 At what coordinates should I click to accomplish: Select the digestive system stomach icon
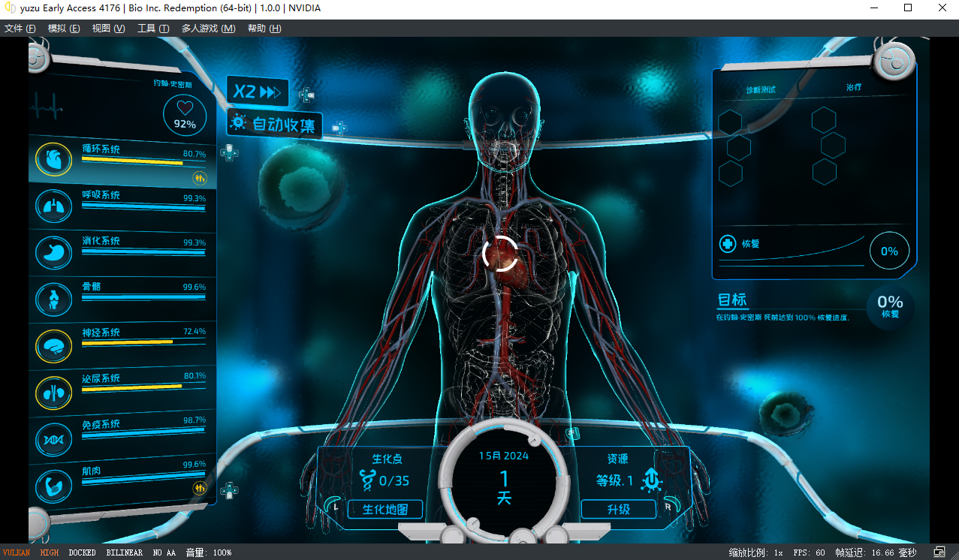54,252
